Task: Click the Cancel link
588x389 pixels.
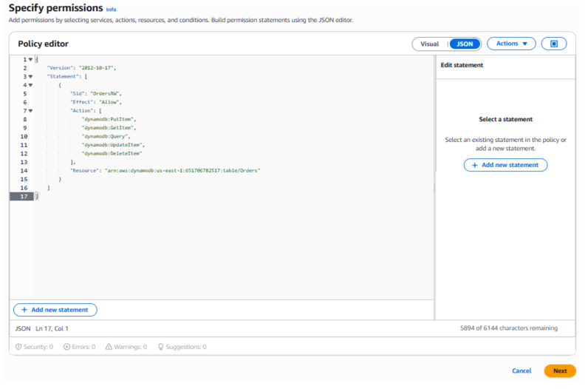Action: click(x=522, y=371)
